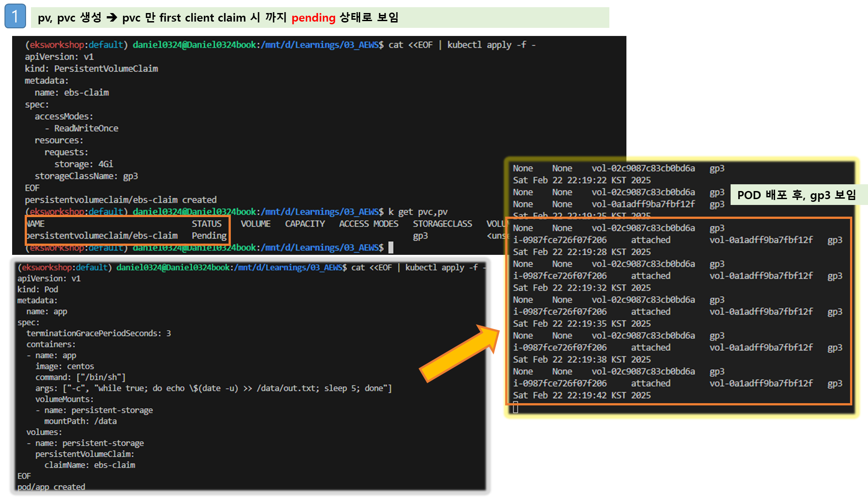Click the blue number 1 badge
The width and height of the screenshot is (868, 498).
(x=15, y=17)
